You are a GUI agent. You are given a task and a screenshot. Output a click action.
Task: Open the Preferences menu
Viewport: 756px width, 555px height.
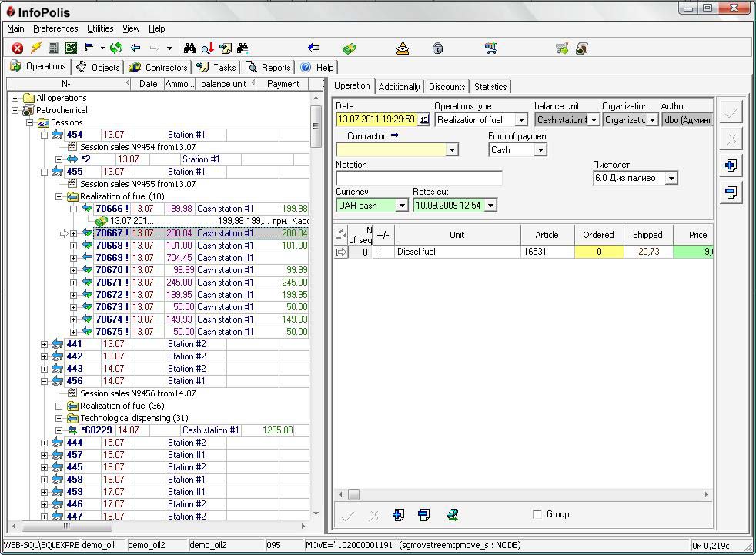55,28
